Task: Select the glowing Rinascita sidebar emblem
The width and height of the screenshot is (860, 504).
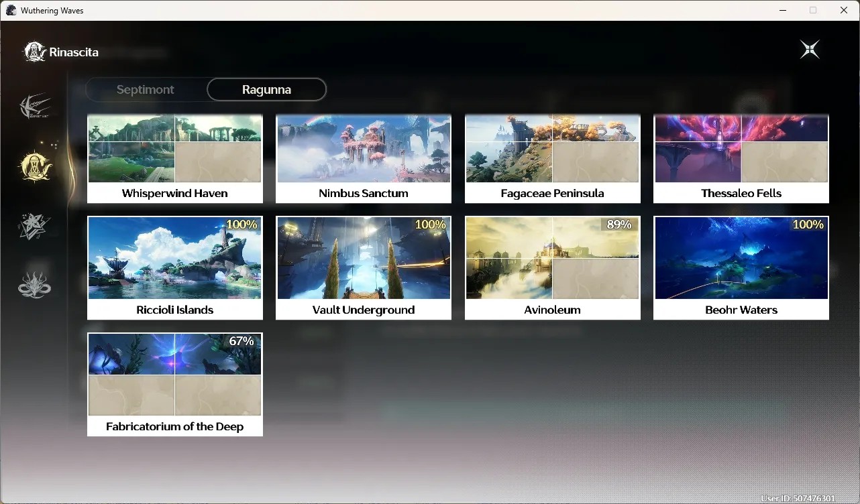Action: tap(35, 166)
